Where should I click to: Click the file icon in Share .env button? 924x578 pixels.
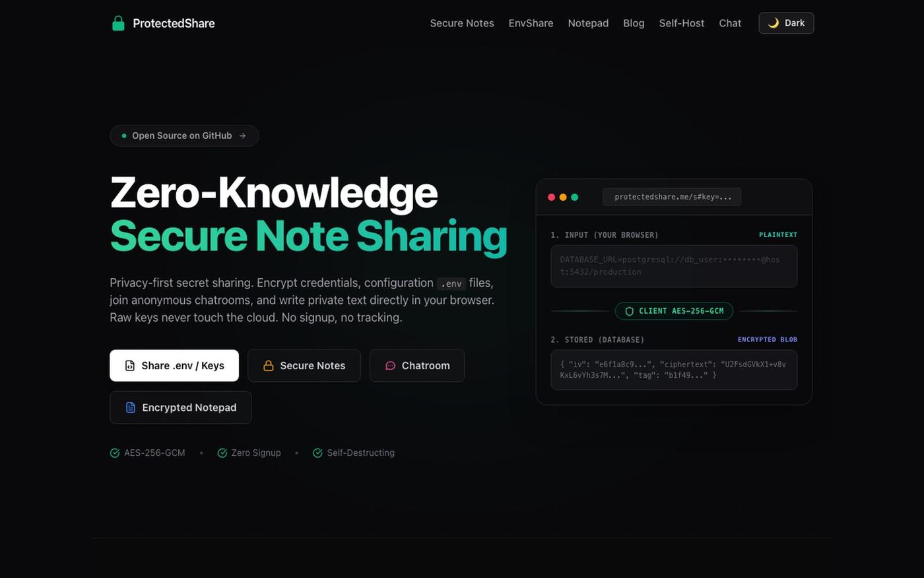[130, 365]
